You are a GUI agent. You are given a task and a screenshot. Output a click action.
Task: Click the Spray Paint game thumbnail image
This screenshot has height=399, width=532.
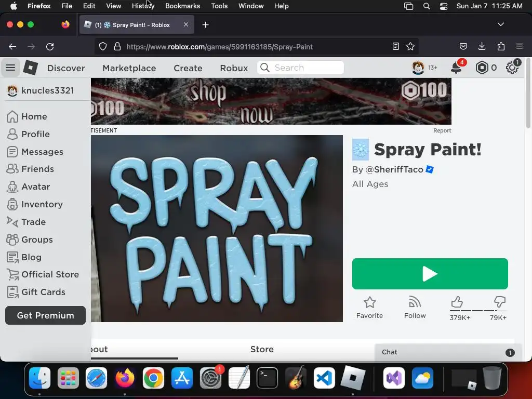point(217,229)
